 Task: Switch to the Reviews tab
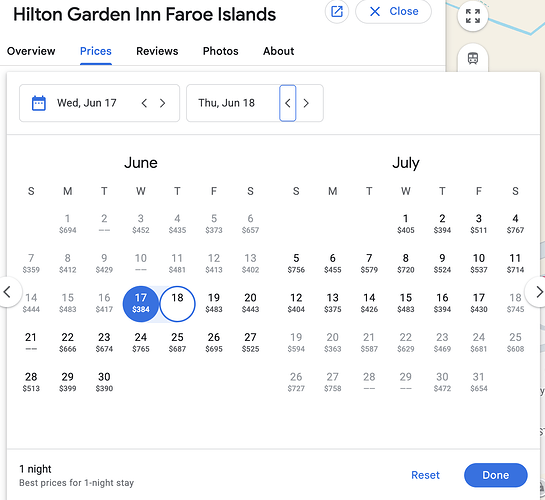click(157, 51)
